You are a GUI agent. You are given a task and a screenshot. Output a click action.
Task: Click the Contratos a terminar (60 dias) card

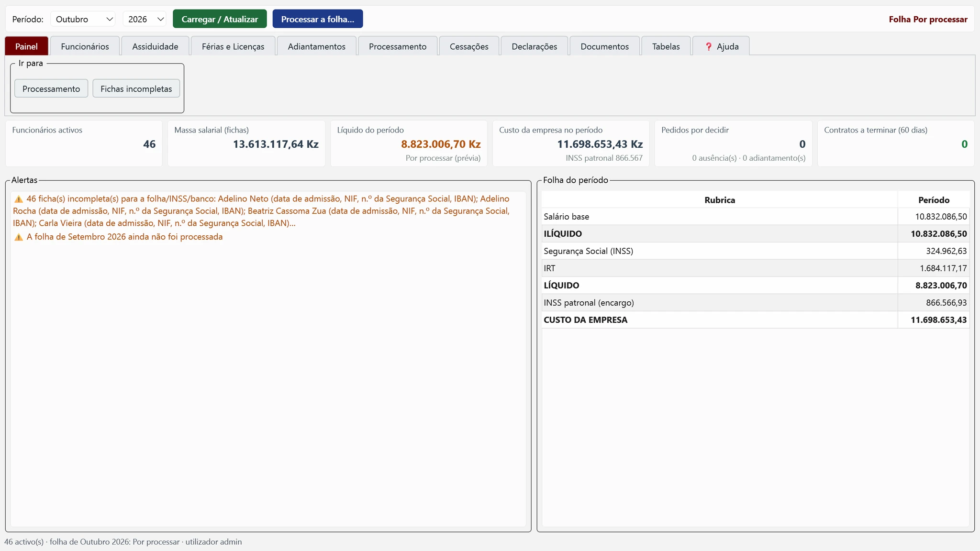(896, 143)
